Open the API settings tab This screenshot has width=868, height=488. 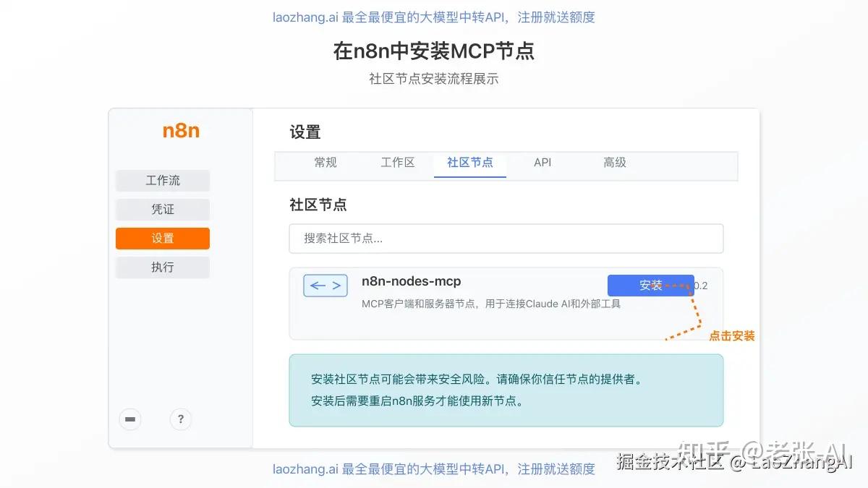point(542,163)
